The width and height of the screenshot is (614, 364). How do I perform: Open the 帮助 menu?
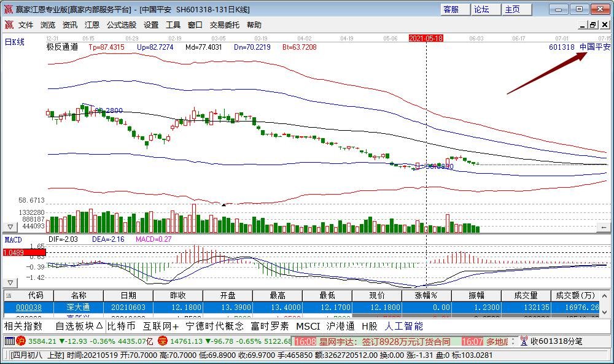tap(254, 25)
